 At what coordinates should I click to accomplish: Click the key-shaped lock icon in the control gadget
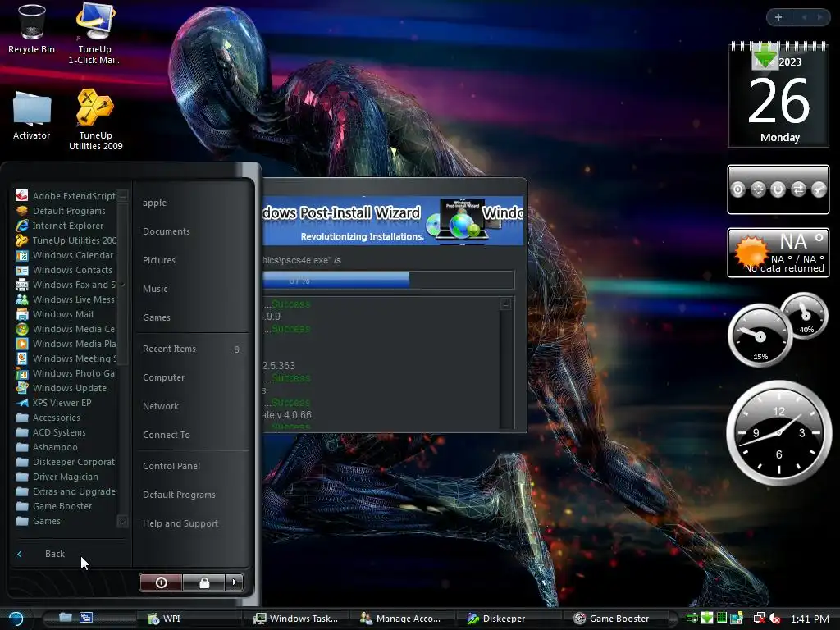tap(819, 189)
